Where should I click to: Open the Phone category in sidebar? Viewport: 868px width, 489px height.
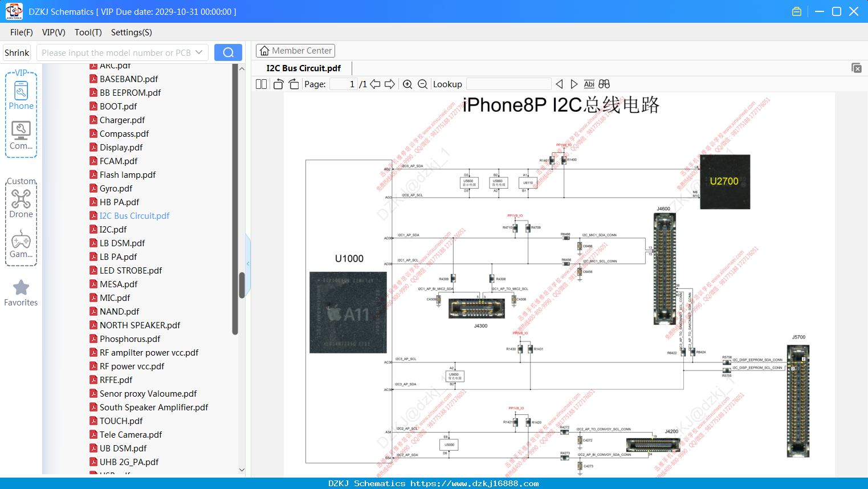[21, 95]
